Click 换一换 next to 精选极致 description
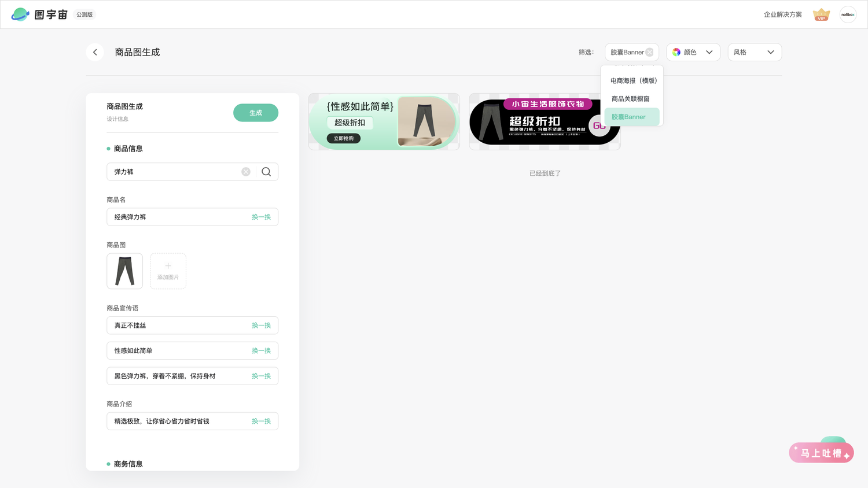Viewport: 868px width, 488px height. pos(261,421)
